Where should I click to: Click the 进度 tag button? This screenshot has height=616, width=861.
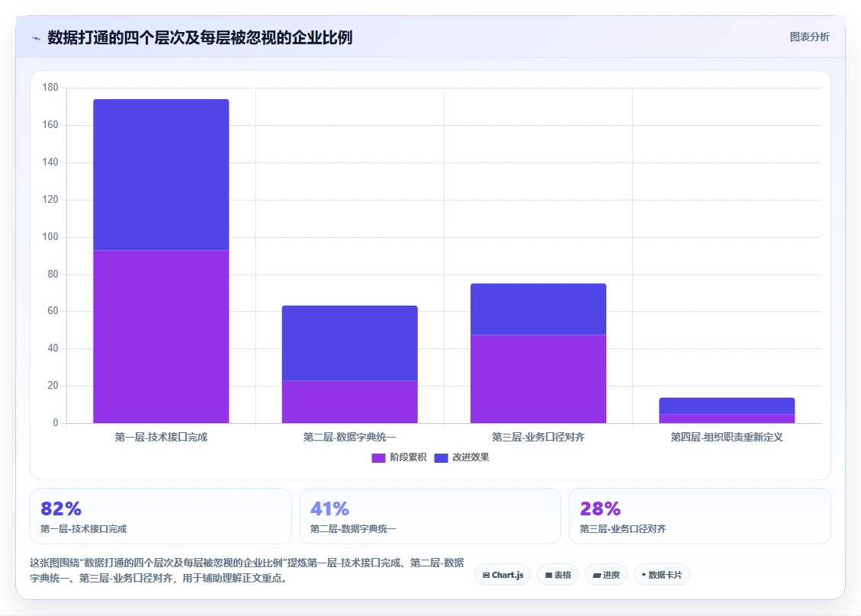tap(606, 575)
